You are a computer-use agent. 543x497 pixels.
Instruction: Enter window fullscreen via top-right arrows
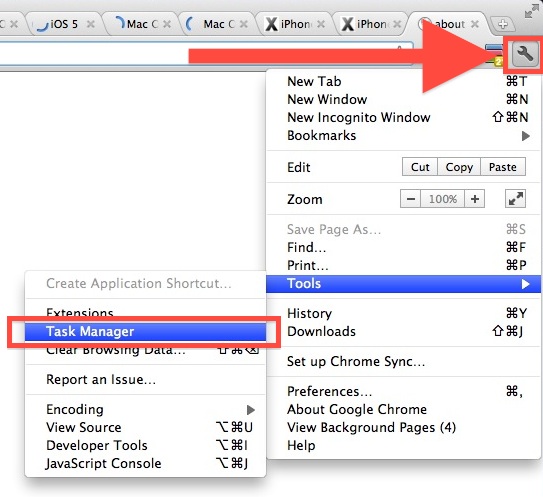click(x=531, y=11)
